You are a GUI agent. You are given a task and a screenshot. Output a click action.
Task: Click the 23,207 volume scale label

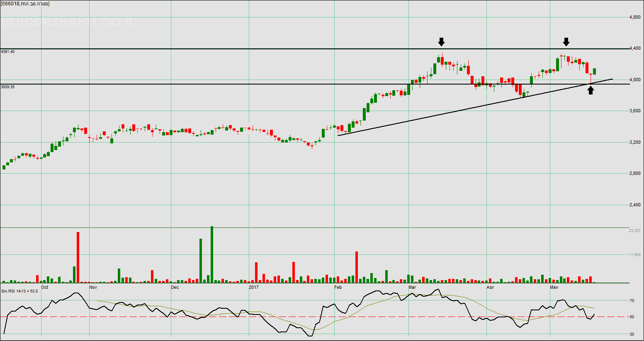[635, 231]
